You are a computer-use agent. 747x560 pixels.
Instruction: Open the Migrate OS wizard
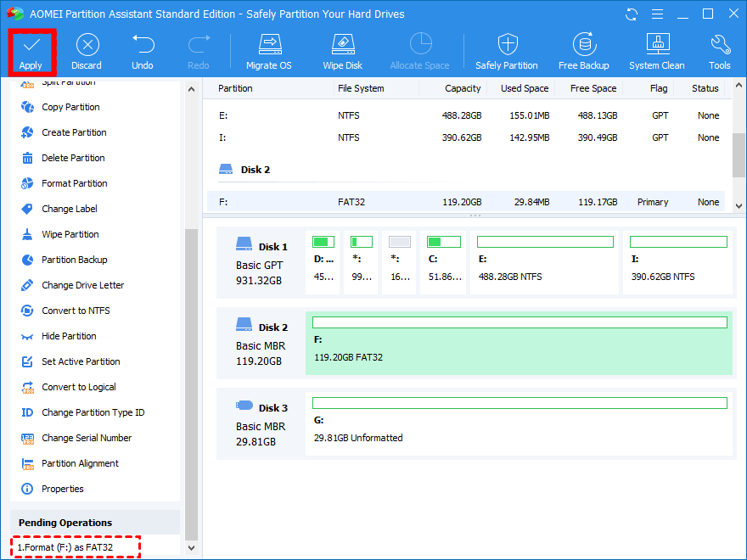[269, 52]
